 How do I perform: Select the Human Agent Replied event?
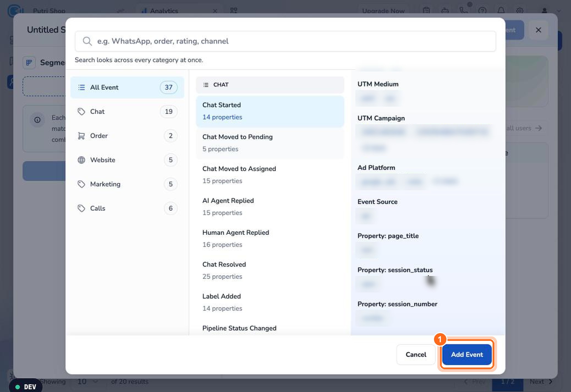pos(270,239)
